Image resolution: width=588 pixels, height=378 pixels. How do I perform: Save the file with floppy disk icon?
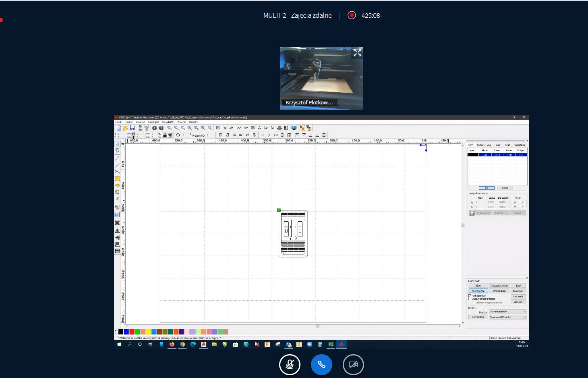tap(132, 128)
